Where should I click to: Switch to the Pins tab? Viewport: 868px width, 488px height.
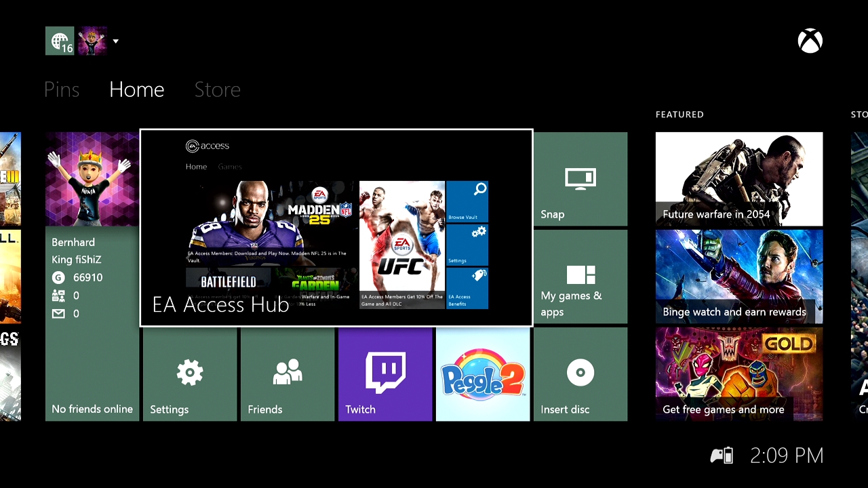point(62,89)
